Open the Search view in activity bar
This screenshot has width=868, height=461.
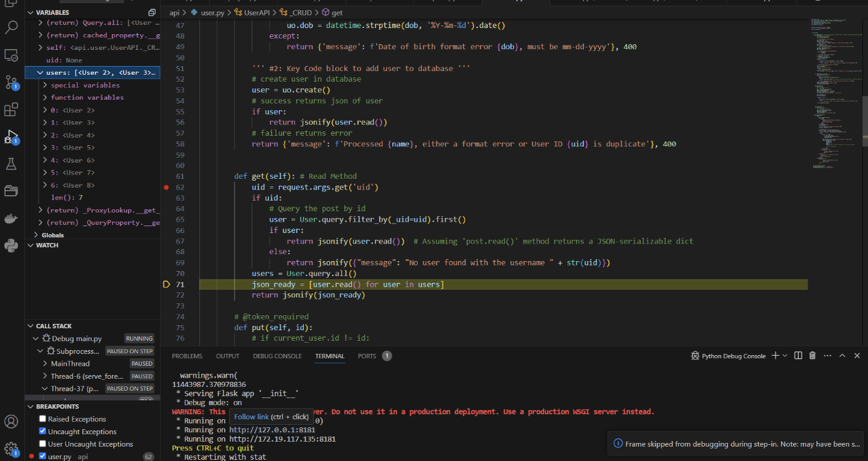12,27
